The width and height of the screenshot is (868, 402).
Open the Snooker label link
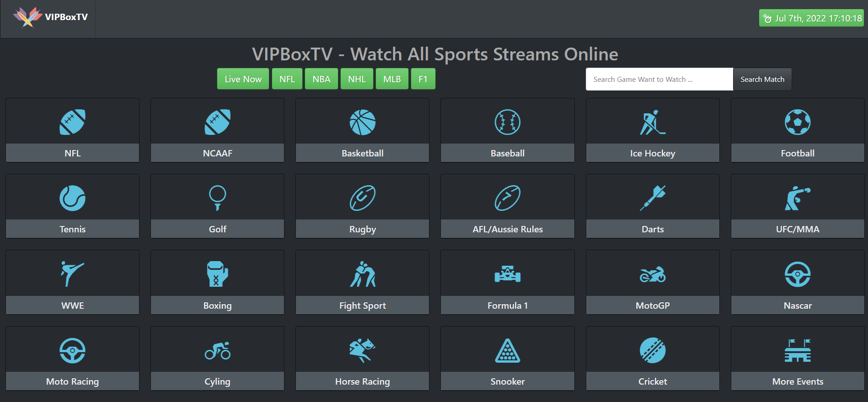tap(507, 381)
